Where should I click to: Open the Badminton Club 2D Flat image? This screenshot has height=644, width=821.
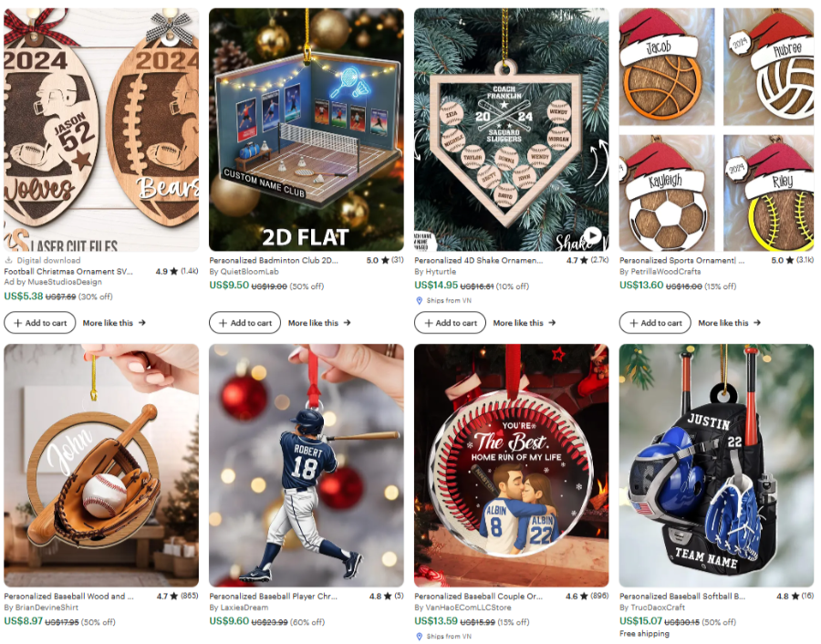(x=307, y=130)
